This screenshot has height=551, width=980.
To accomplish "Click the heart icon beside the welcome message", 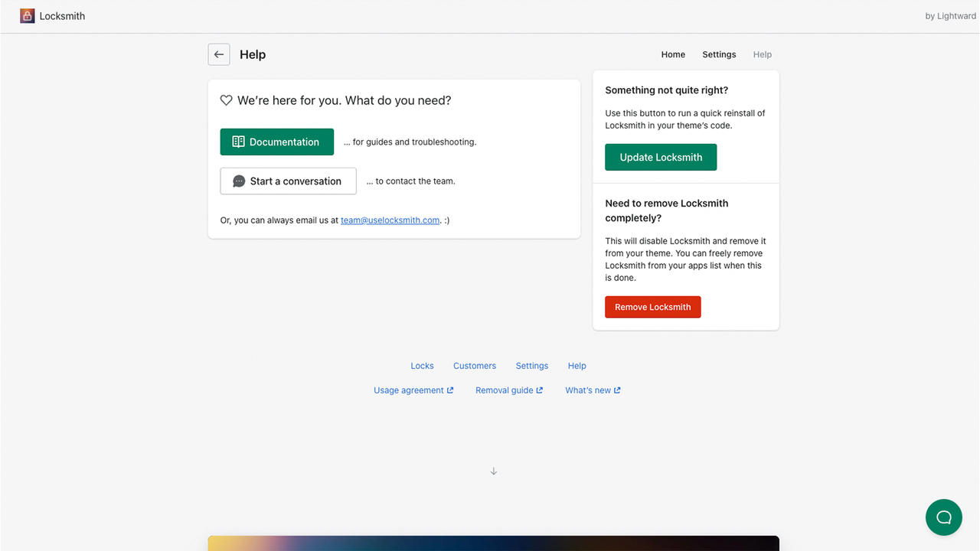I will 226,100.
